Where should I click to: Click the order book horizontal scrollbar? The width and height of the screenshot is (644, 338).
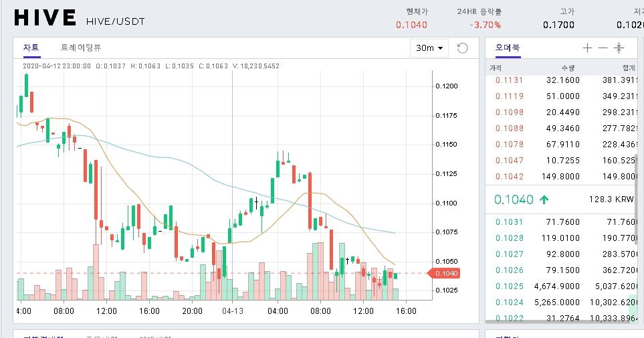tap(562, 322)
